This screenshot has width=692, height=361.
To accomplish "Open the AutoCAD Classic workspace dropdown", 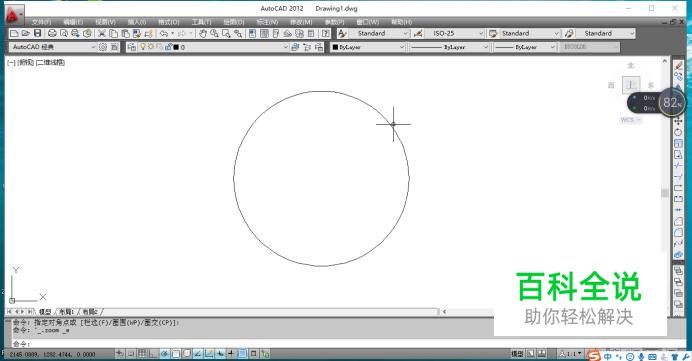I will click(53, 47).
